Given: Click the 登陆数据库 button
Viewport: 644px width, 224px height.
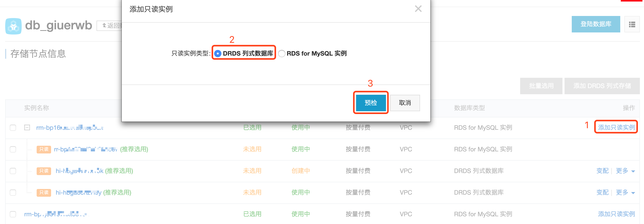Looking at the screenshot, I should [x=596, y=24].
